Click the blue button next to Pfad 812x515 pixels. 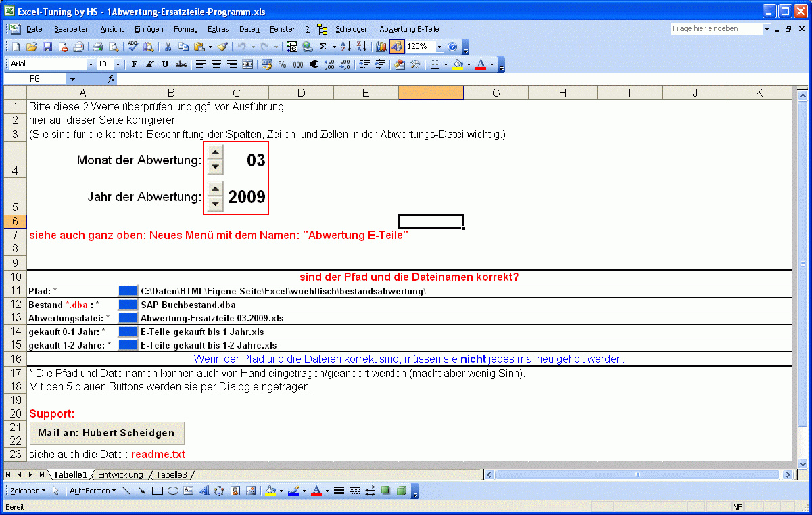coord(128,291)
